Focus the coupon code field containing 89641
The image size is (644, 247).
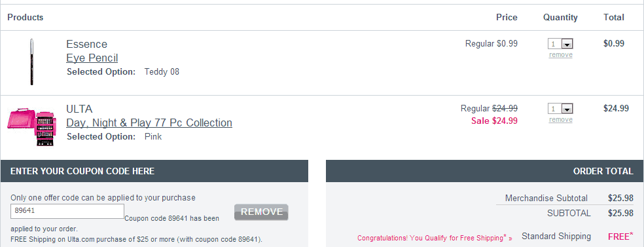tap(67, 211)
